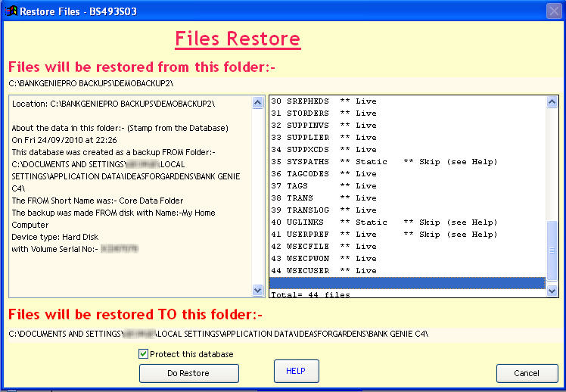Click the restore-from folder path field
This screenshot has width=566, height=392.
[284, 84]
